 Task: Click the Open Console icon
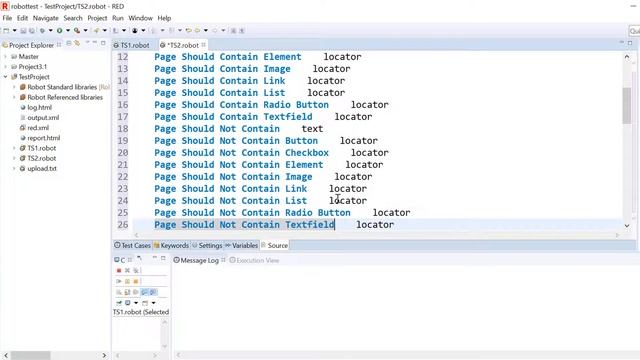coord(145,303)
